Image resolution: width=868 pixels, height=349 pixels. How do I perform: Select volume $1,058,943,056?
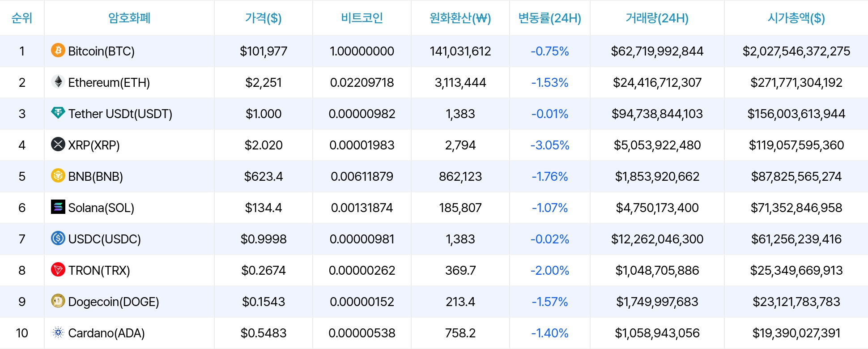(x=657, y=333)
